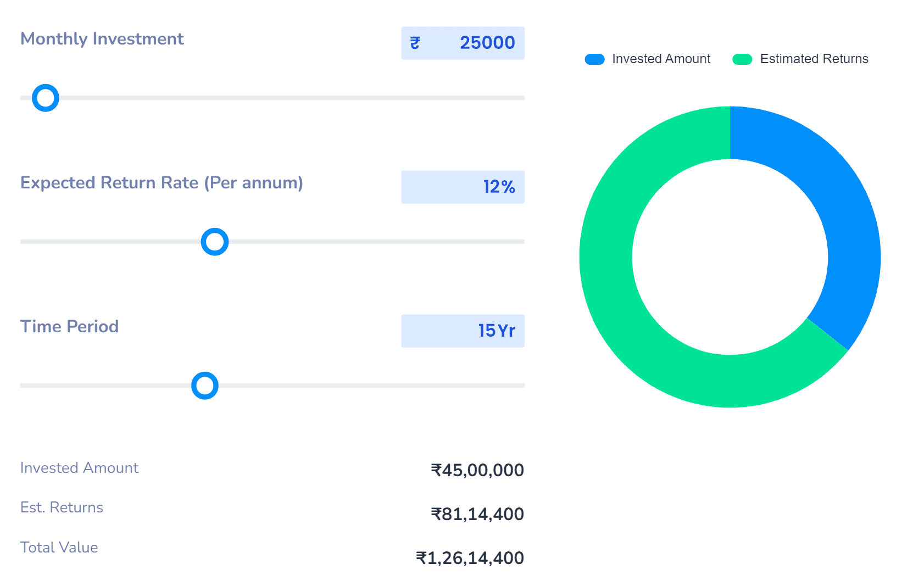
Task: Click the Expected Return Rate field showing 12%
Action: 463,187
